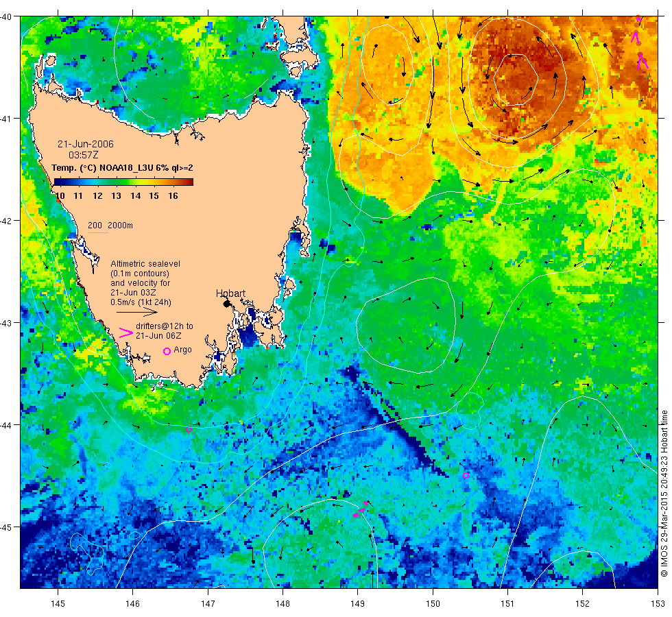This screenshot has height=617, width=672.
Task: Click the latitude axis label -42
Action: coord(6,221)
